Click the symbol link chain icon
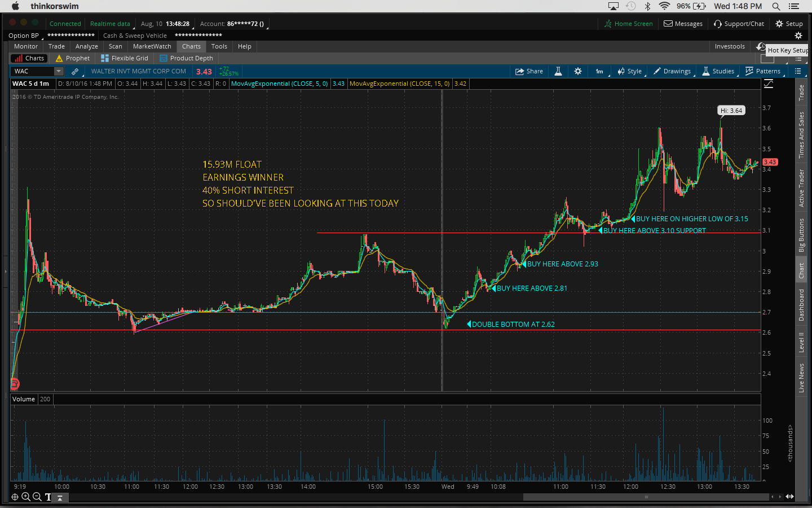The height and width of the screenshot is (508, 812). pyautogui.click(x=75, y=71)
